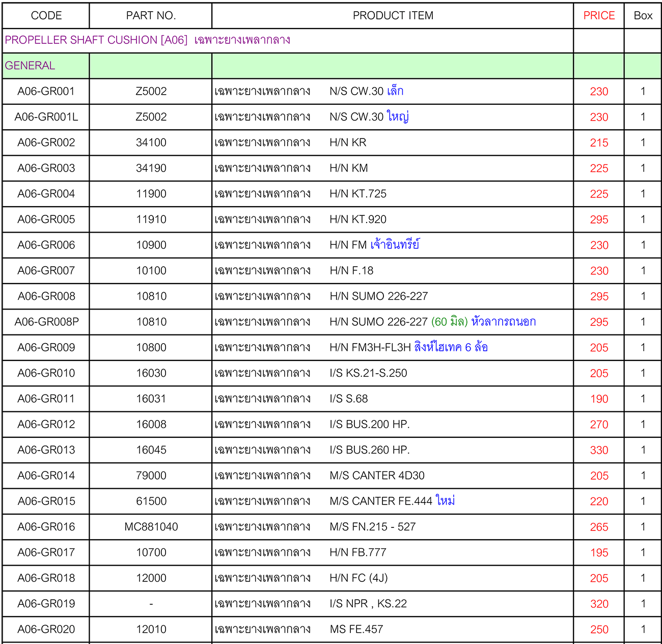Click the red PRICE column header
Viewport: 662px width, 644px height.
[x=599, y=16]
